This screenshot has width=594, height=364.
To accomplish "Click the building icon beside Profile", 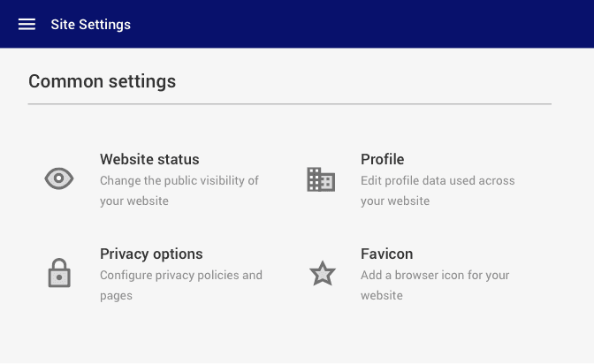I will coord(321,179).
